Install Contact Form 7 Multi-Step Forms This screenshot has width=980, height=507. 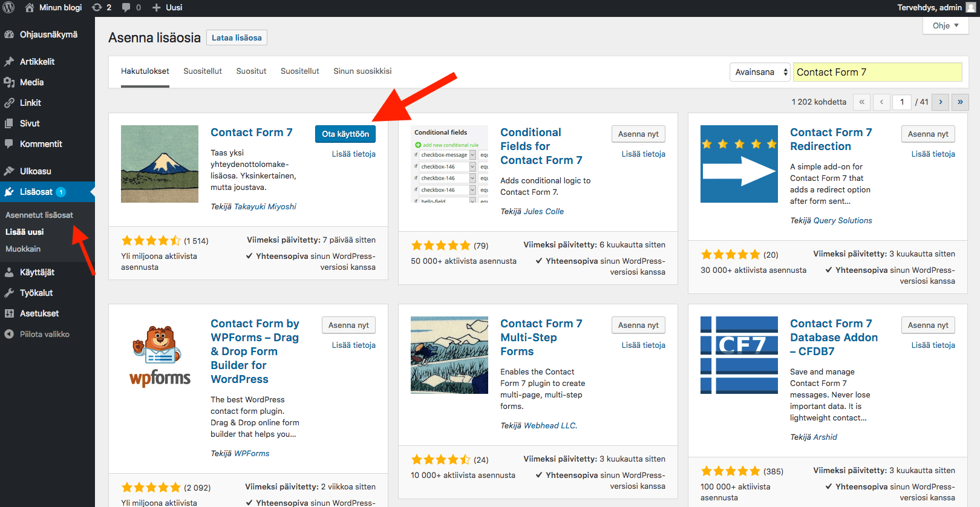[x=638, y=325]
